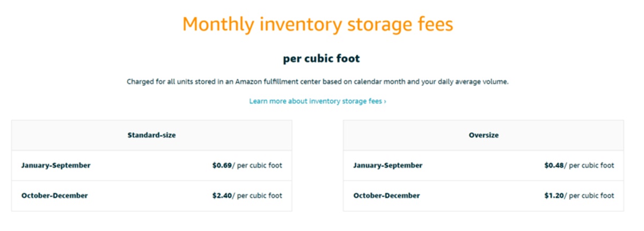Click October-December label in the Standard-size table
Viewport: 644px width, 231px height.
pyautogui.click(x=54, y=196)
